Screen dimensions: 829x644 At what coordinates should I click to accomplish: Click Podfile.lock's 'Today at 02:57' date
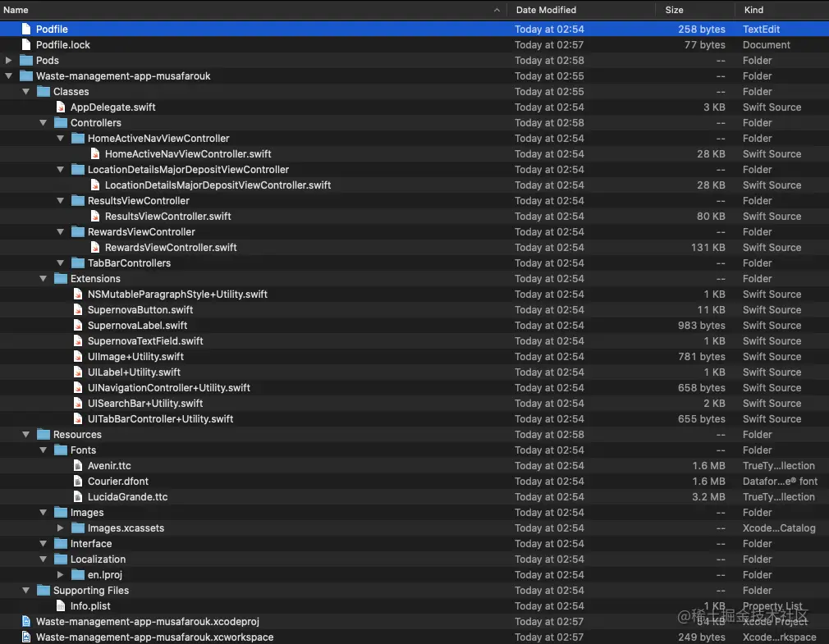click(x=549, y=45)
